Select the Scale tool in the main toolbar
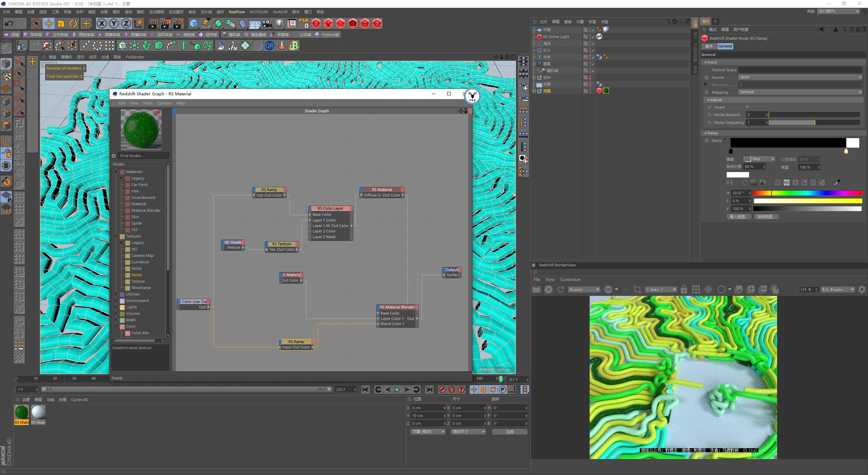The width and height of the screenshot is (868, 475). 61,23
